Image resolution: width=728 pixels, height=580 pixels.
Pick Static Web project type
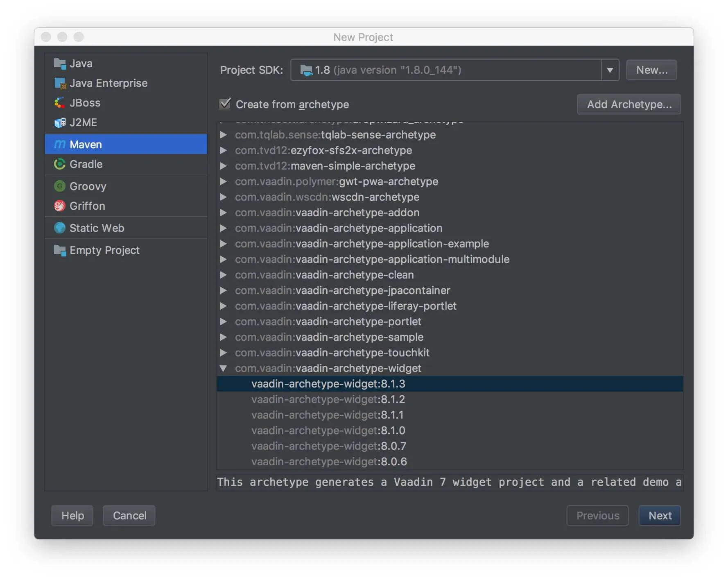[x=126, y=228]
